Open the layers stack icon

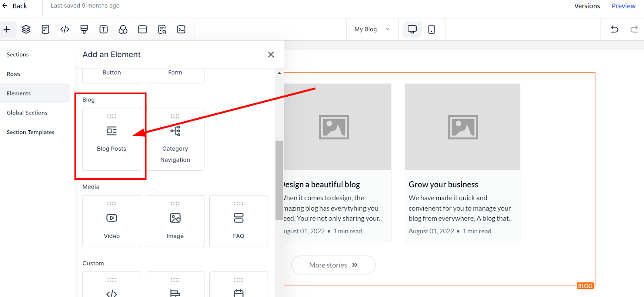[x=26, y=29]
